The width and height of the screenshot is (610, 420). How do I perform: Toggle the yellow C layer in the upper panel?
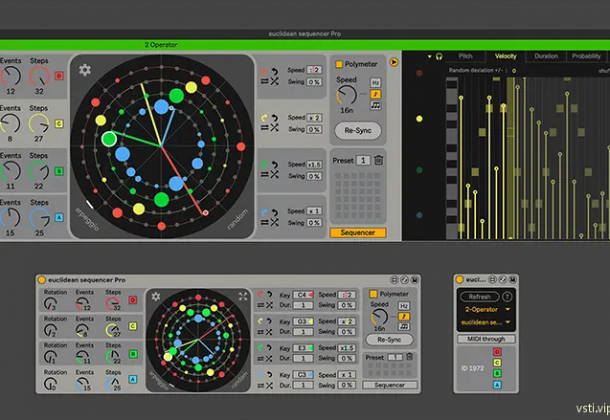59,124
